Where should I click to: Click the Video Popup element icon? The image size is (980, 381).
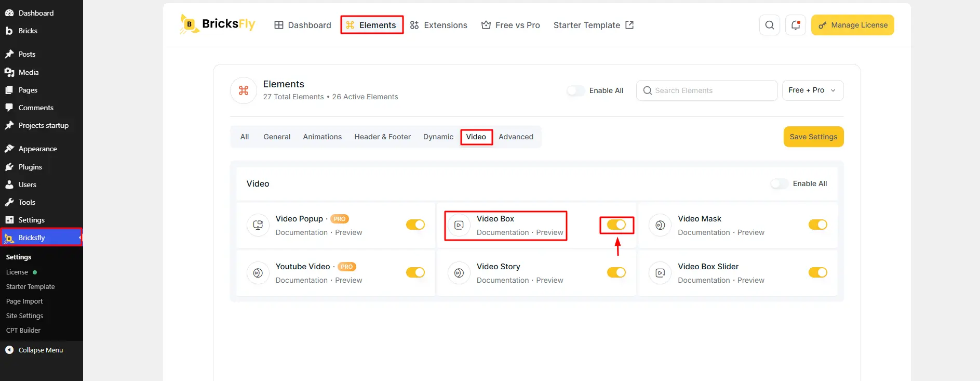(x=258, y=225)
